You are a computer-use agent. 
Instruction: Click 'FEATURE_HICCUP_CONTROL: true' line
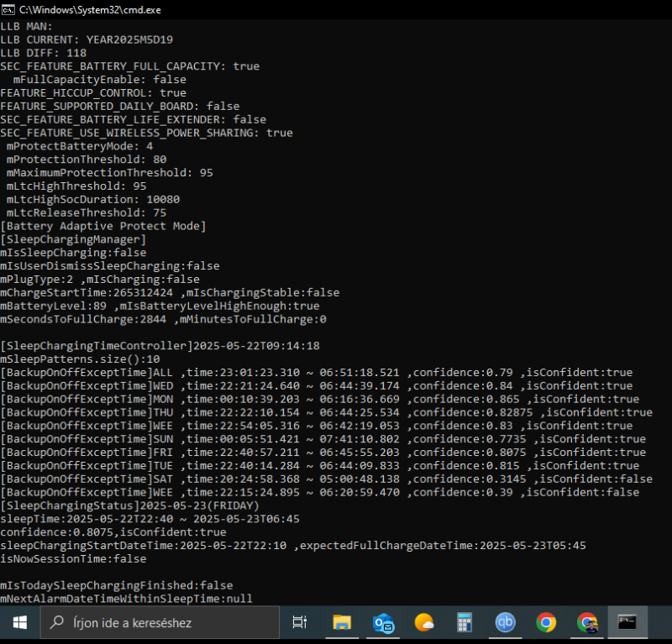93,93
